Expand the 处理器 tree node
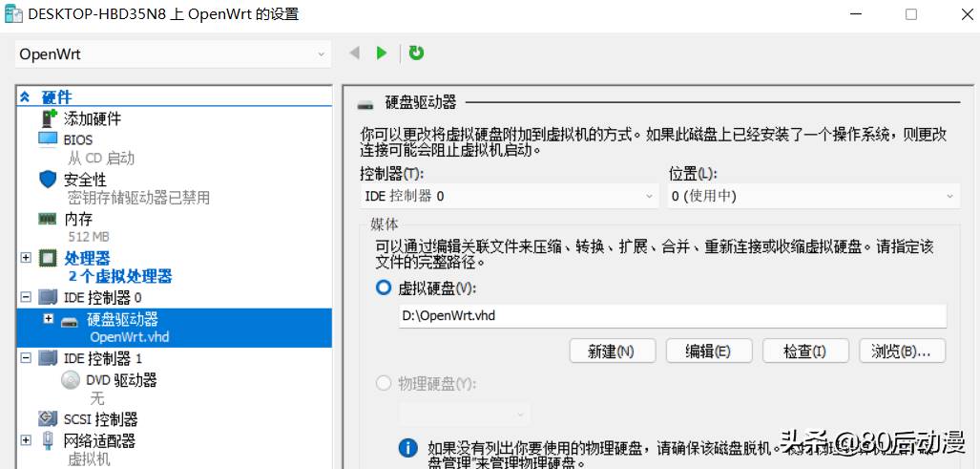This screenshot has width=980, height=469. pos(26,257)
